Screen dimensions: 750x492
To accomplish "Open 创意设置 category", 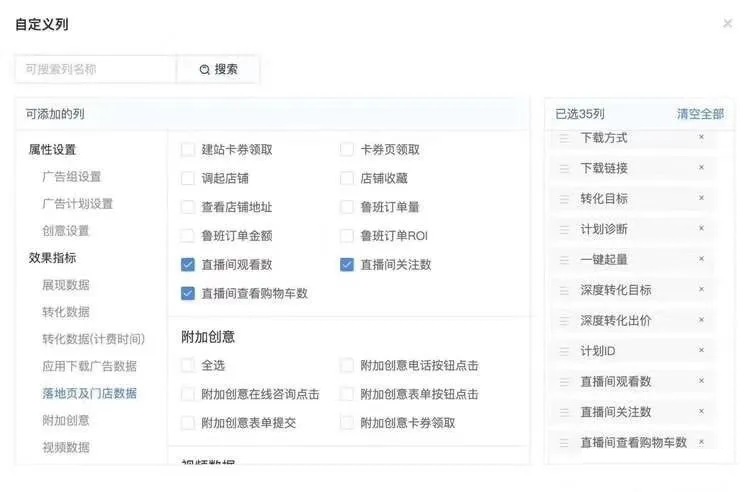I will [66, 231].
